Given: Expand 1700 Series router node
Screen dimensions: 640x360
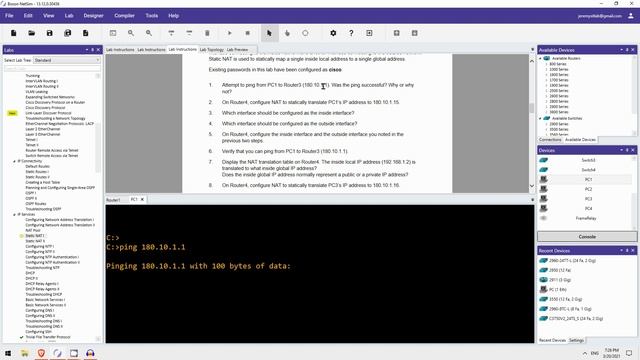Looking at the screenshot, I should (547, 80).
